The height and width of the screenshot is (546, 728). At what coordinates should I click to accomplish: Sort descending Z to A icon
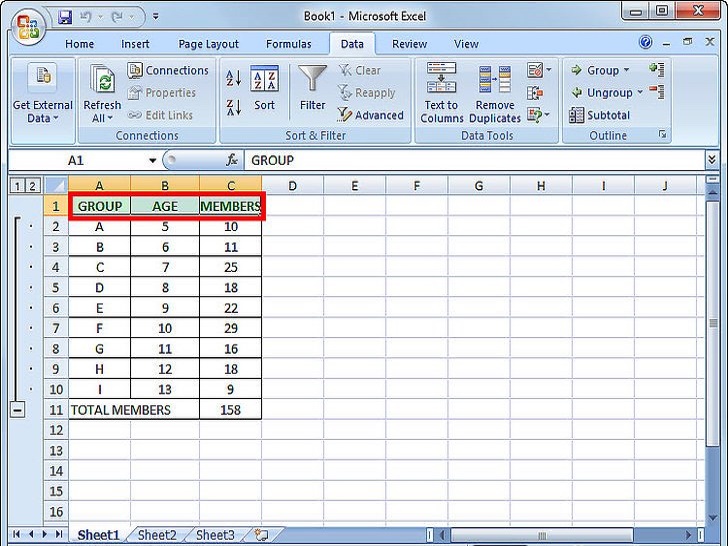pyautogui.click(x=233, y=106)
